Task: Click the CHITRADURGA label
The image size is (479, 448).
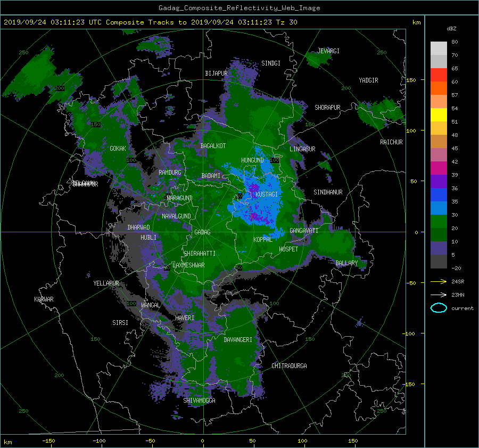Action: click(x=290, y=366)
